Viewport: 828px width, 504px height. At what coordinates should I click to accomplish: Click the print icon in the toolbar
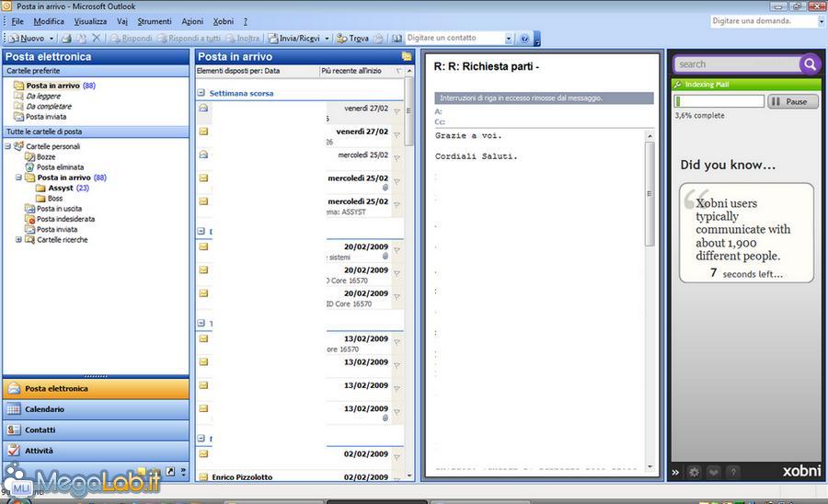tap(64, 39)
